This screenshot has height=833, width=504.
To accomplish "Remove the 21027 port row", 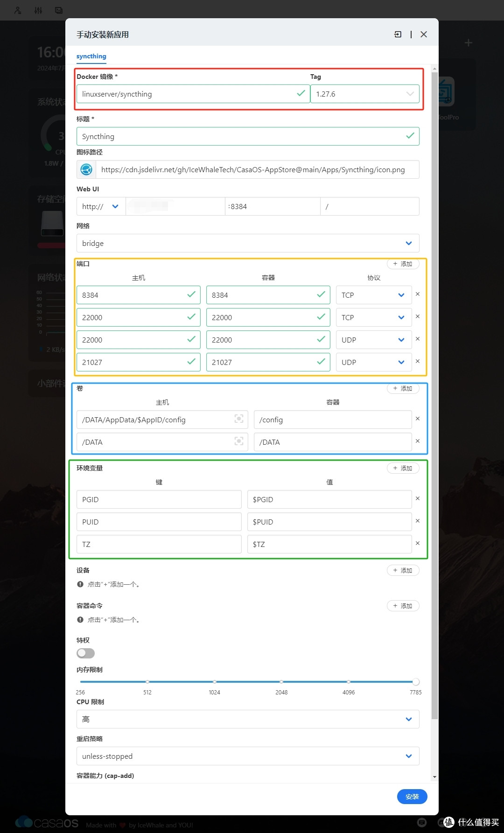I will pyautogui.click(x=418, y=361).
